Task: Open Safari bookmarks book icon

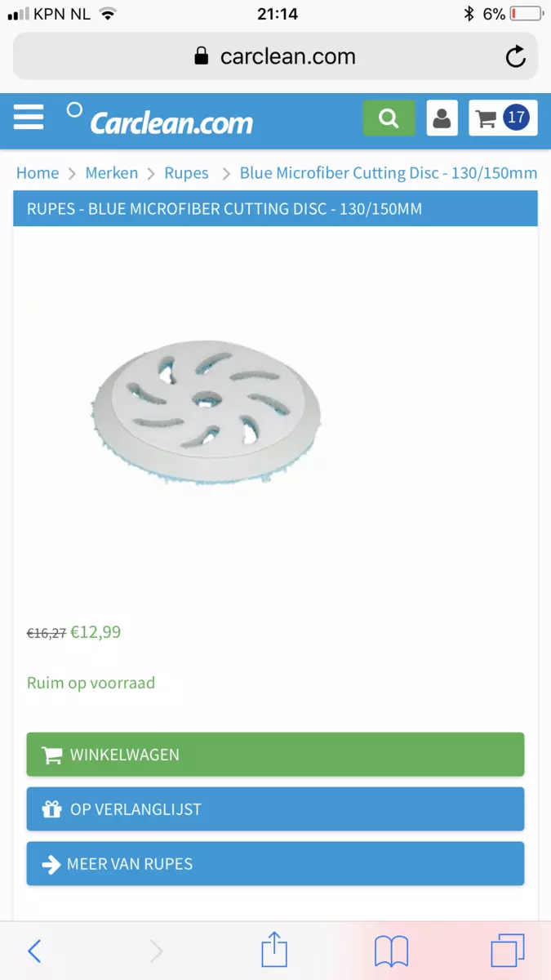Action: [x=392, y=951]
